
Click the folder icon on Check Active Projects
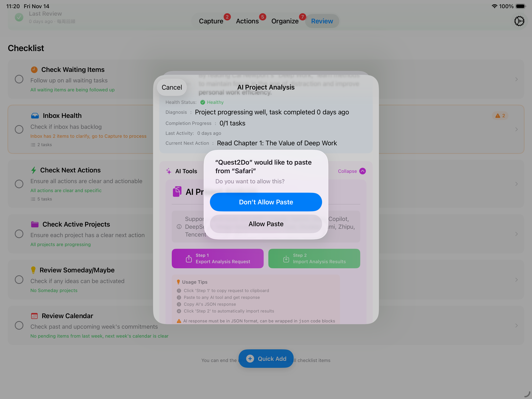pos(35,224)
